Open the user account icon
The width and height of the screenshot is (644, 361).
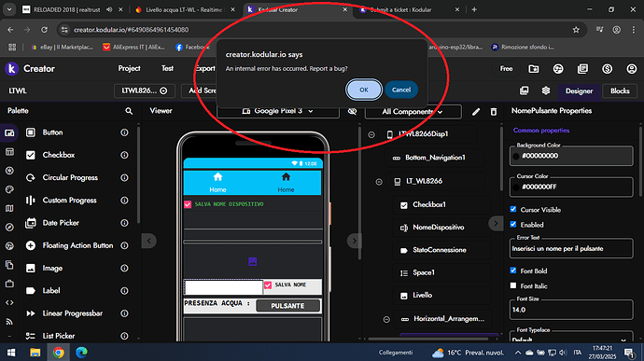(632, 69)
